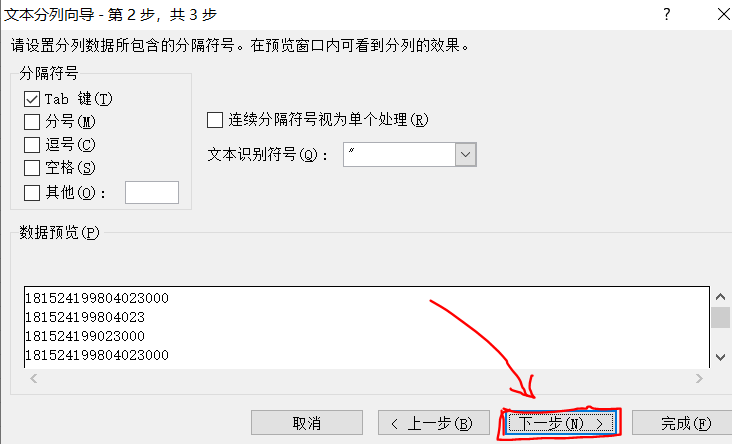Toggle 连续分隔符号视为单个处理 checkbox

tap(215, 120)
